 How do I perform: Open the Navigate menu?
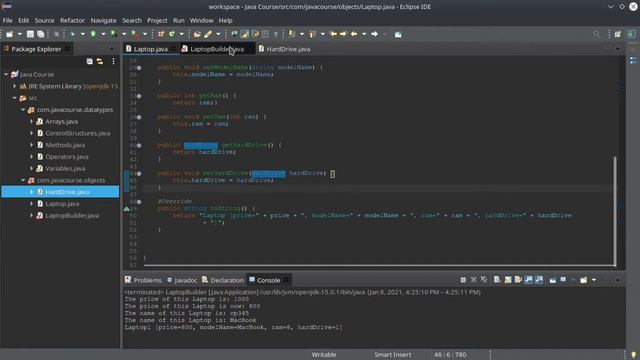pyautogui.click(x=103, y=20)
